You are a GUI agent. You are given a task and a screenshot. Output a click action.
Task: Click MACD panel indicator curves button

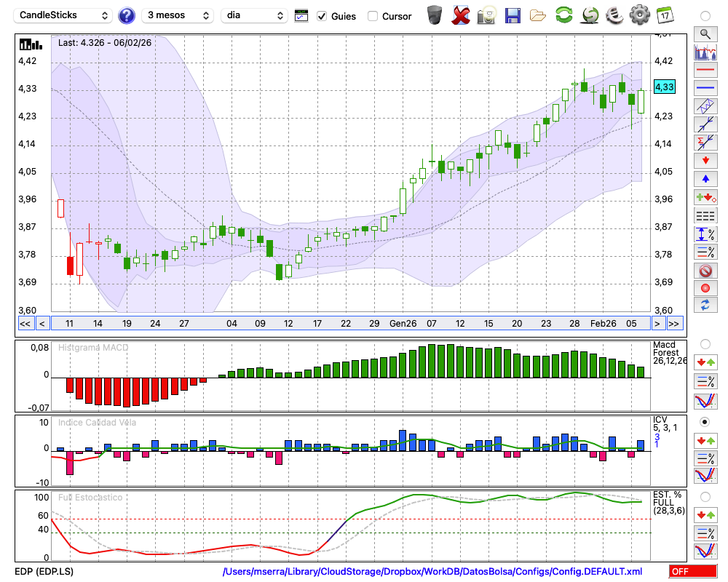[x=705, y=401]
